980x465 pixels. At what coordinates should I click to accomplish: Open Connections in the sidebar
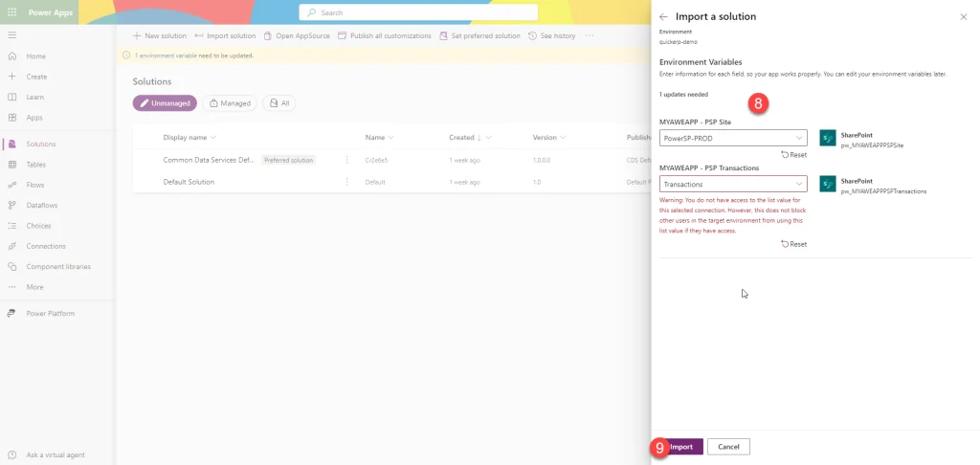click(x=46, y=246)
